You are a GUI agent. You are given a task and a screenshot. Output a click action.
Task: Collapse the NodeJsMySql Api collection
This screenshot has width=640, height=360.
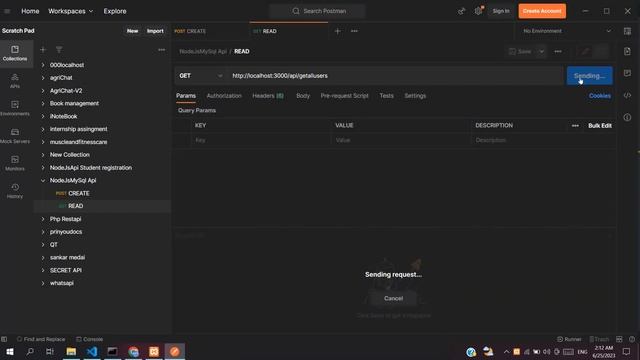pos(43,180)
